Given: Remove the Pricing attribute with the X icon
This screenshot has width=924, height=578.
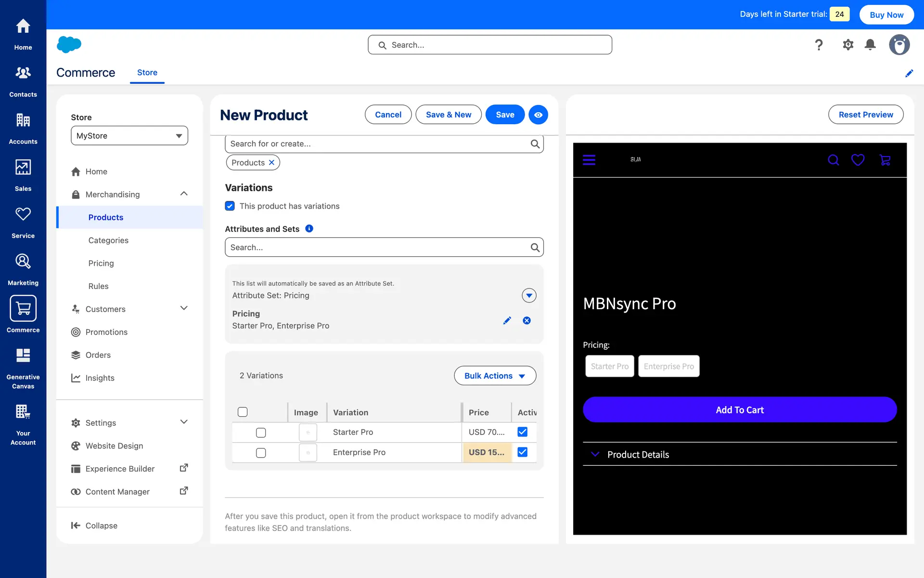Looking at the screenshot, I should pyautogui.click(x=527, y=321).
